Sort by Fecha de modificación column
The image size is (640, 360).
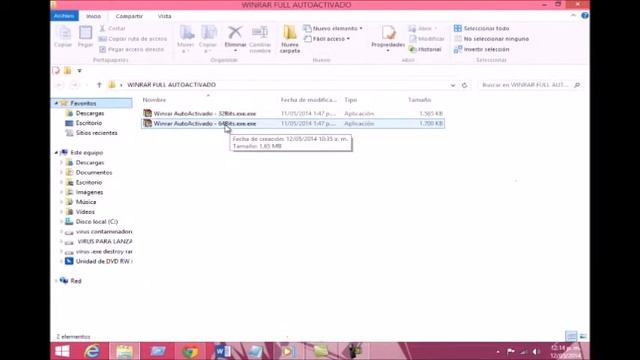309,100
